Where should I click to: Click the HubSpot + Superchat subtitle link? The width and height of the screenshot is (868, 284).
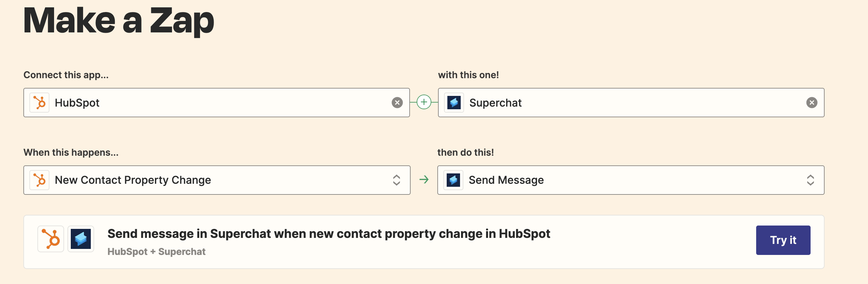156,251
